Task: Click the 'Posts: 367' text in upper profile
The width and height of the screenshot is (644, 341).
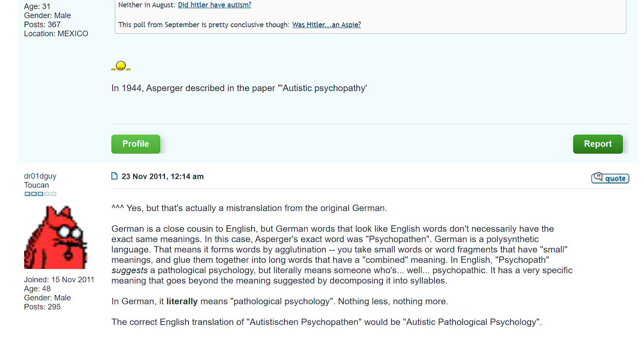Action: (x=42, y=25)
